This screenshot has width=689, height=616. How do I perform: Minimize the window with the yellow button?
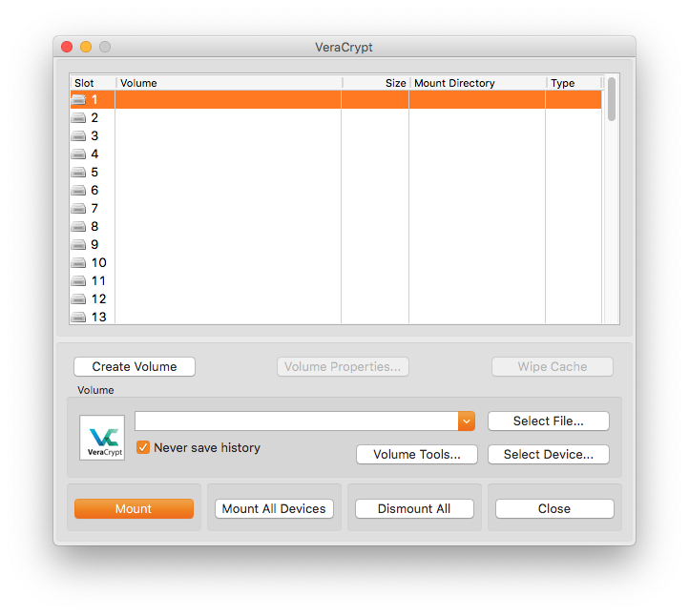tap(86, 47)
